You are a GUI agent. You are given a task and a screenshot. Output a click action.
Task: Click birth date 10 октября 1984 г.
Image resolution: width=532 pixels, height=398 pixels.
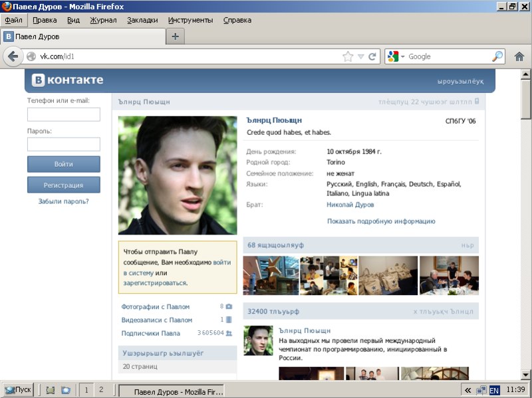coord(354,151)
